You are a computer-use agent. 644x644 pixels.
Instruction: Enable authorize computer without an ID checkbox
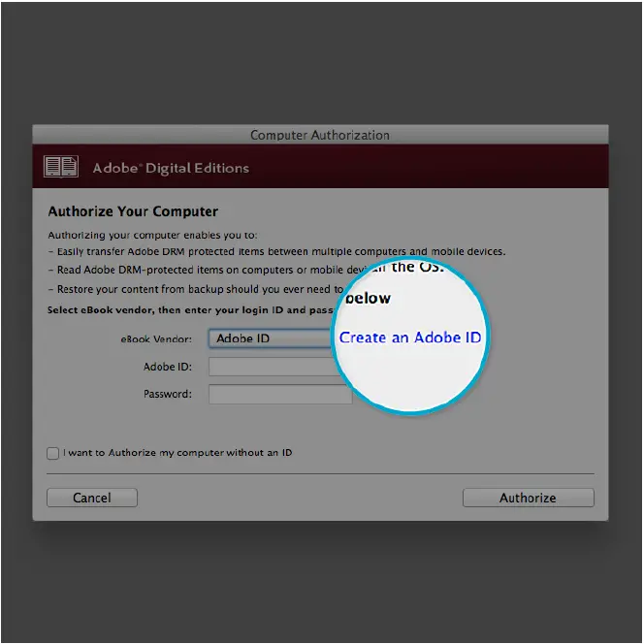tap(53, 453)
